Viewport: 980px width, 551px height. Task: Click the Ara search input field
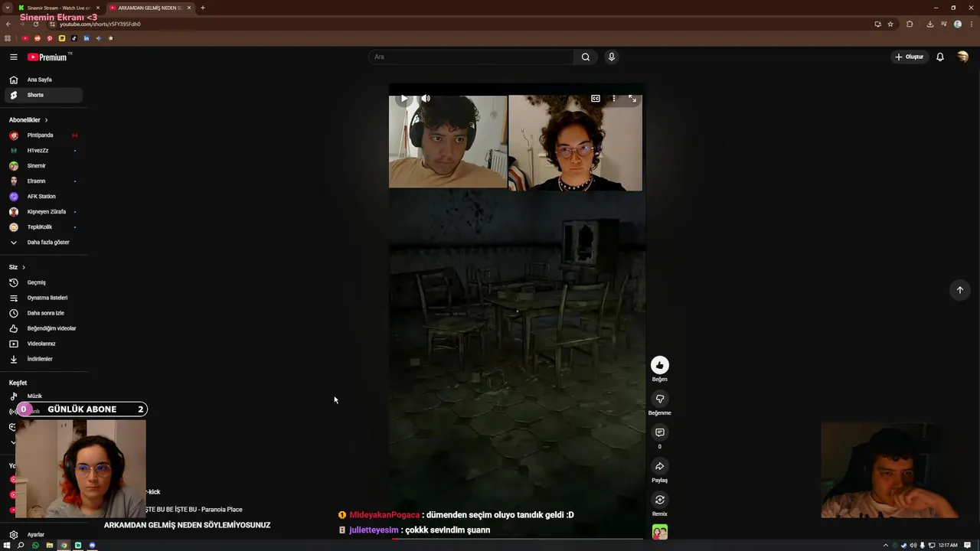(470, 57)
